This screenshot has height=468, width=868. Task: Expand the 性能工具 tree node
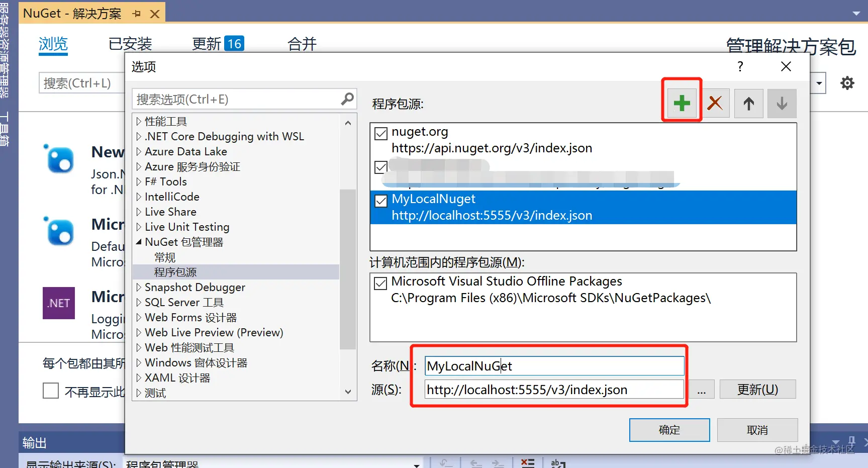[x=139, y=121]
